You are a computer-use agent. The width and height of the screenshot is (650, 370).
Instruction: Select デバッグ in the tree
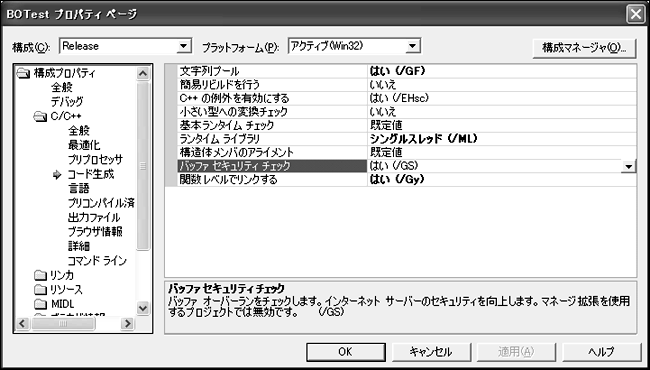(x=67, y=102)
